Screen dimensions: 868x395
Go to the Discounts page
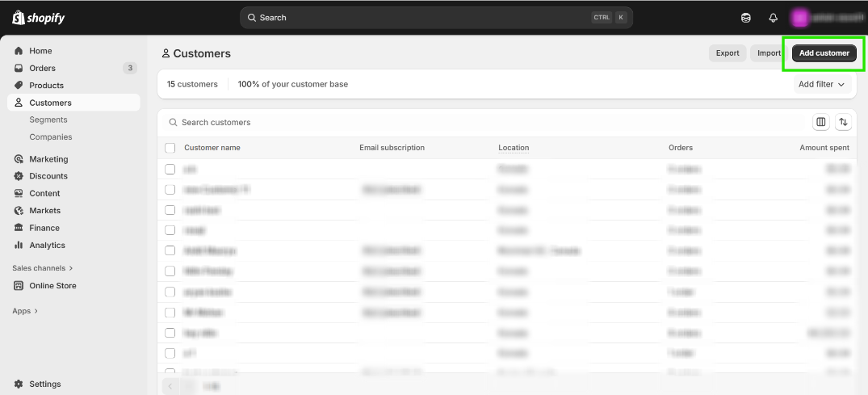48,176
